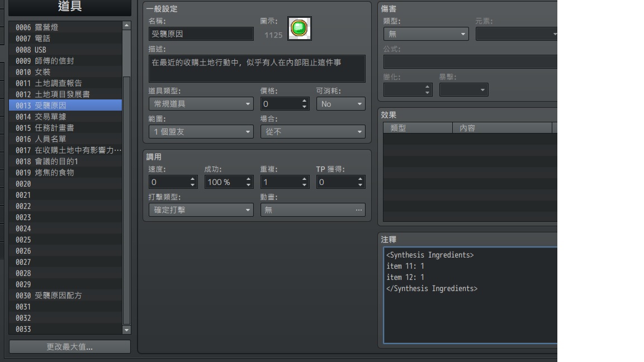Image resolution: width=644 pixels, height=362 pixels.
Task: Select highlighted item 0013 受襲原因
Action: (65, 106)
